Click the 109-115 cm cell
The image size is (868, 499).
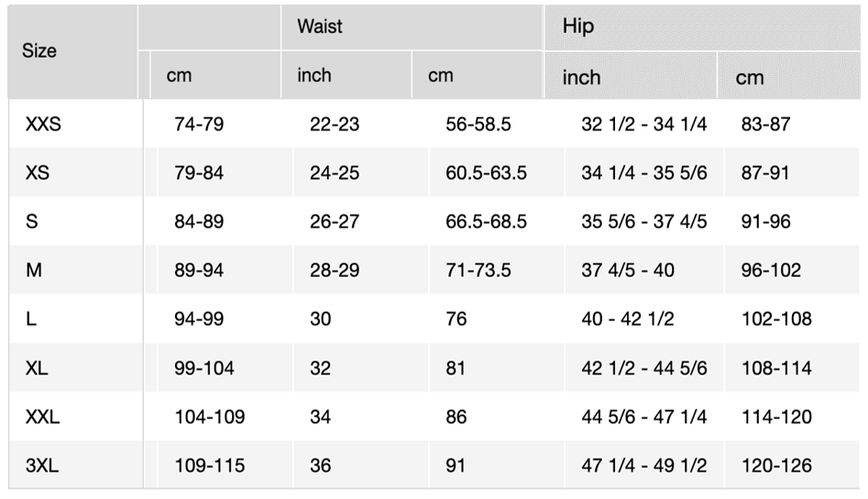click(210, 466)
